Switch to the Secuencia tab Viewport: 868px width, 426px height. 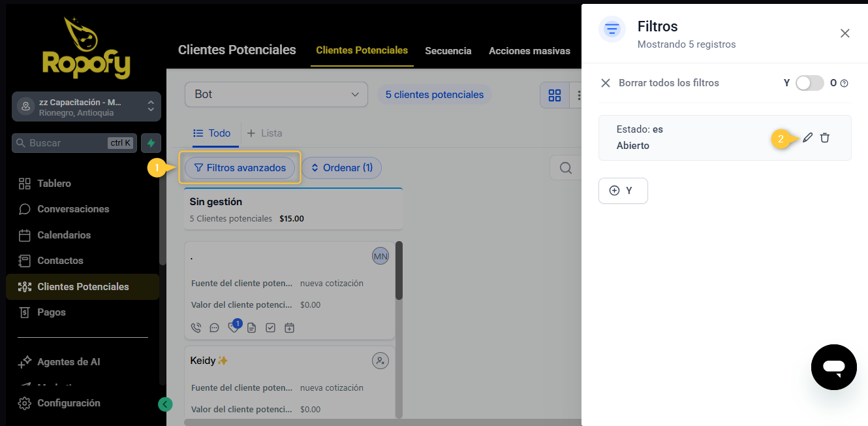click(448, 51)
